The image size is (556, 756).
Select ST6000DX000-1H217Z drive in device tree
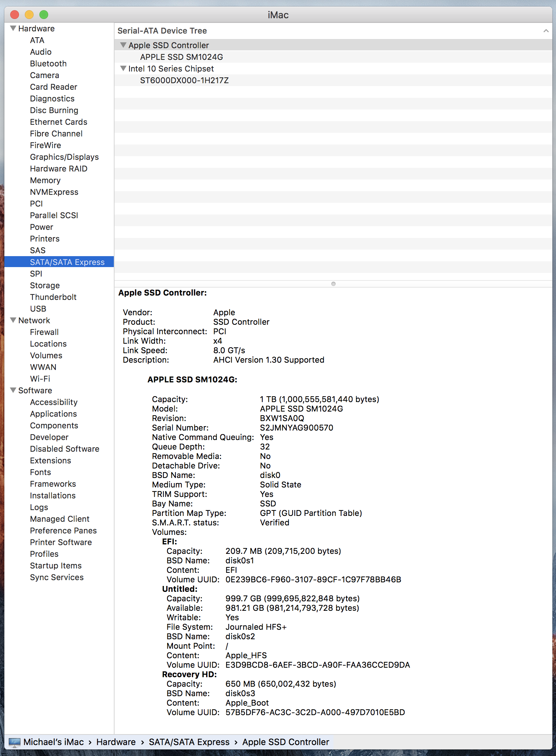[184, 80]
